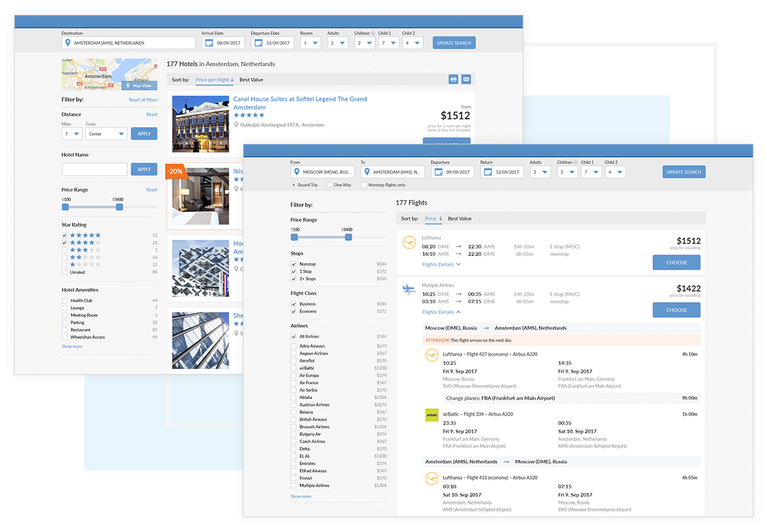Image resolution: width=767 pixels, height=532 pixels.
Task: Sort hotels by Best Value
Action: [x=251, y=80]
